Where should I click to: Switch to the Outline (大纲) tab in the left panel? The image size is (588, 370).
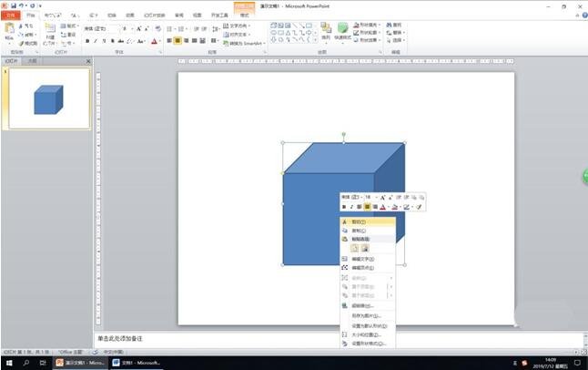pos(32,61)
